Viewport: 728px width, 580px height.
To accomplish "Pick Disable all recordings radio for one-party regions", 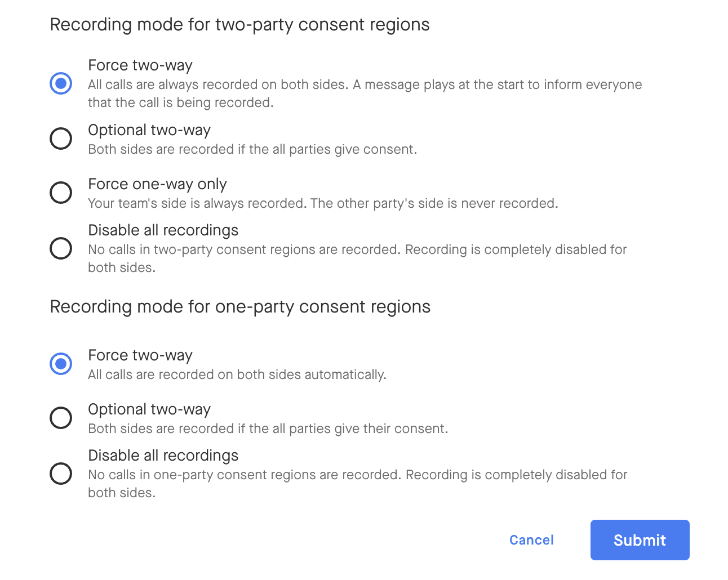I will 61,474.
